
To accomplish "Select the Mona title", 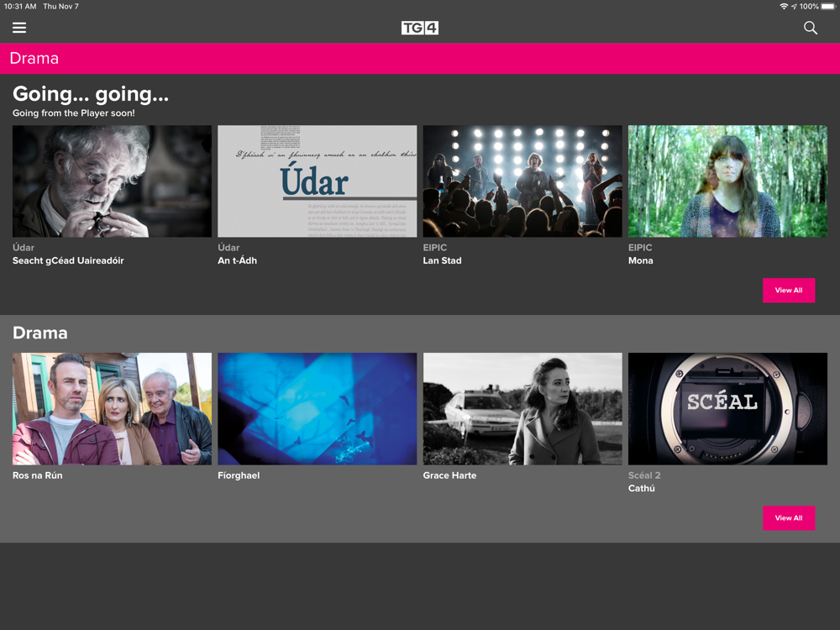I will 640,261.
